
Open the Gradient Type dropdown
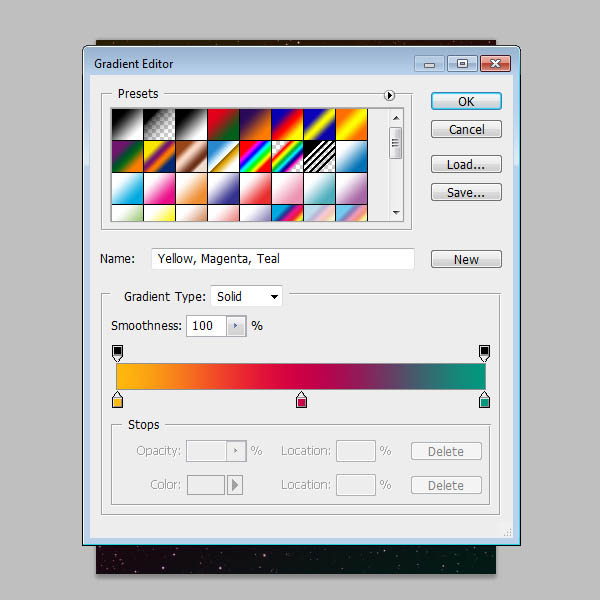246,296
